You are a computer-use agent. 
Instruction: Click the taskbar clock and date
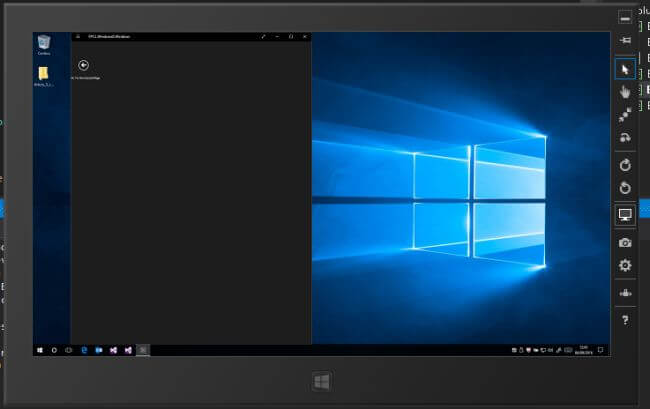point(584,350)
